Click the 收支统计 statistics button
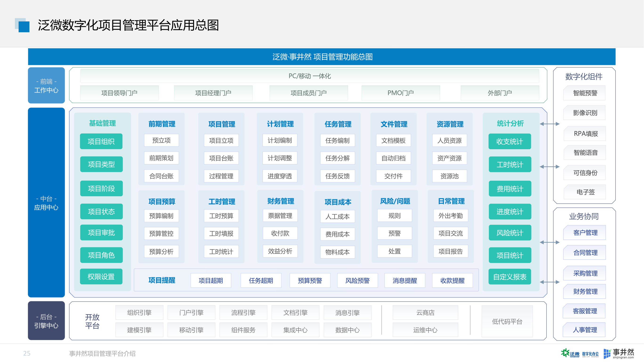Image resolution: width=644 pixels, height=362 pixels. [x=510, y=141]
